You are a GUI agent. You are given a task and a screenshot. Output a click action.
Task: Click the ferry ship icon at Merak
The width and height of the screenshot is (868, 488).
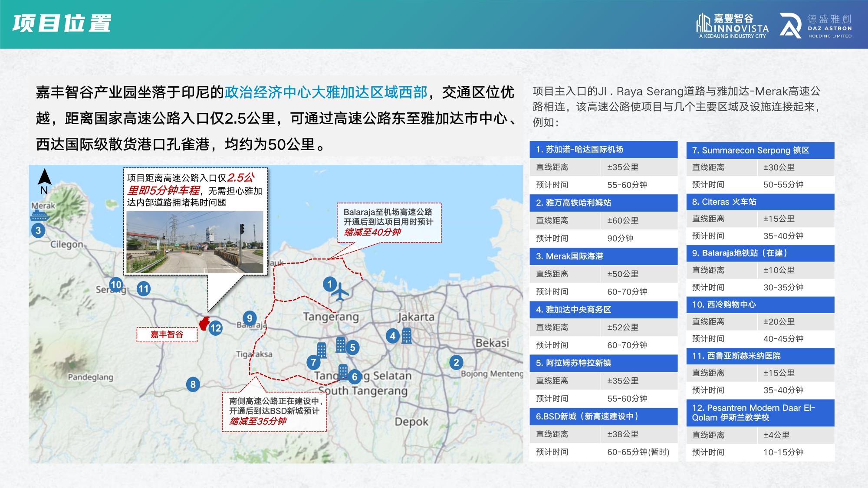pos(40,215)
